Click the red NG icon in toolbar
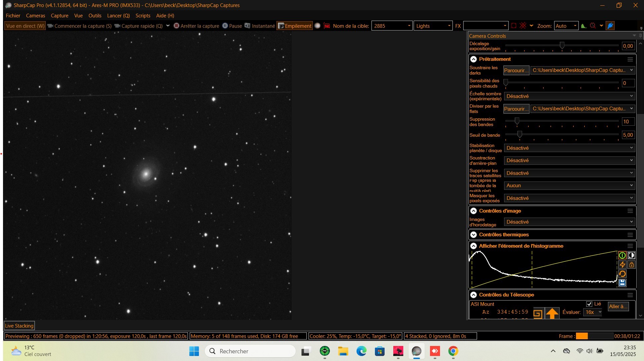 click(327, 26)
